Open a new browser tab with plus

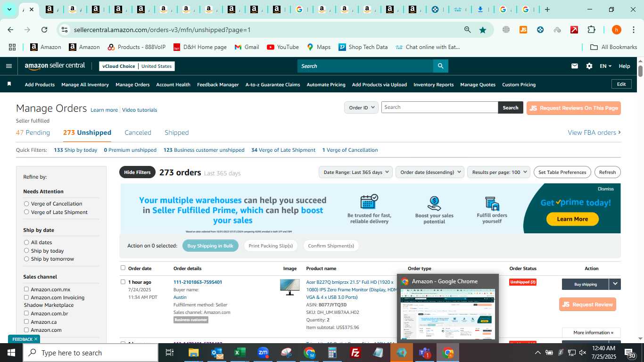click(x=547, y=9)
